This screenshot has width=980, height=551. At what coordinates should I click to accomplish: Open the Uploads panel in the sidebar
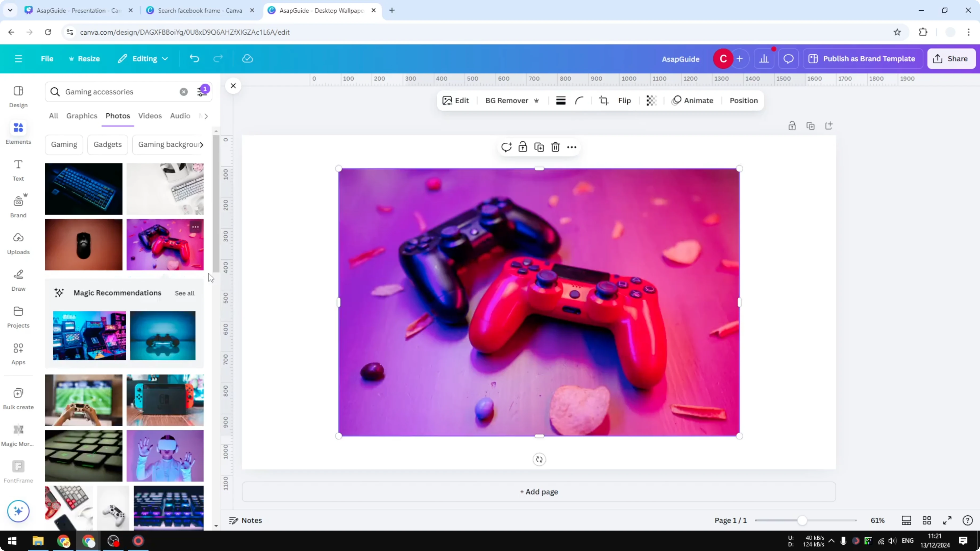18,243
